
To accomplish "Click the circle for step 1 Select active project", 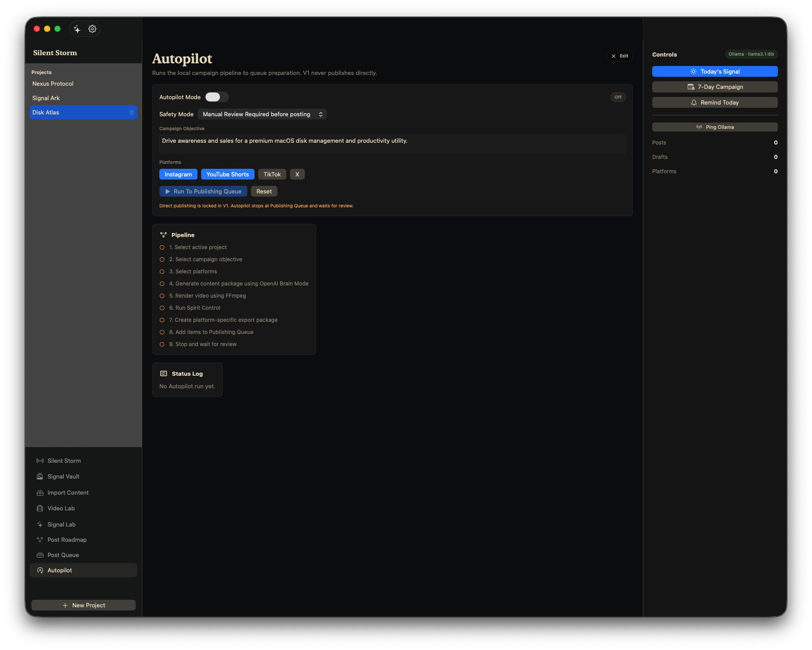I will click(x=162, y=247).
